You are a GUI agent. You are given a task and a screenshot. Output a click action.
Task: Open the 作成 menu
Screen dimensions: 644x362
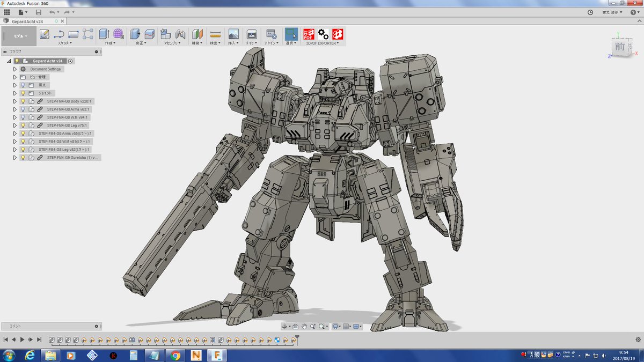[x=111, y=43]
